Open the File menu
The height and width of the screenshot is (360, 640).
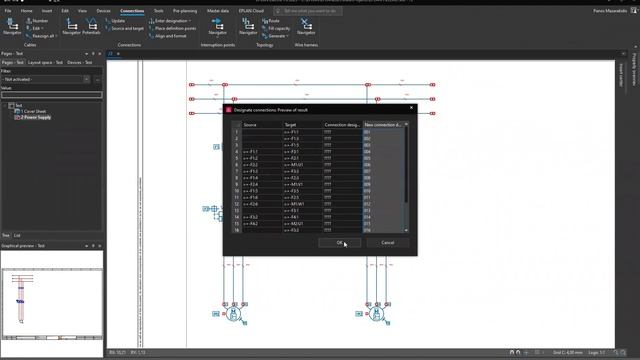pyautogui.click(x=8, y=11)
